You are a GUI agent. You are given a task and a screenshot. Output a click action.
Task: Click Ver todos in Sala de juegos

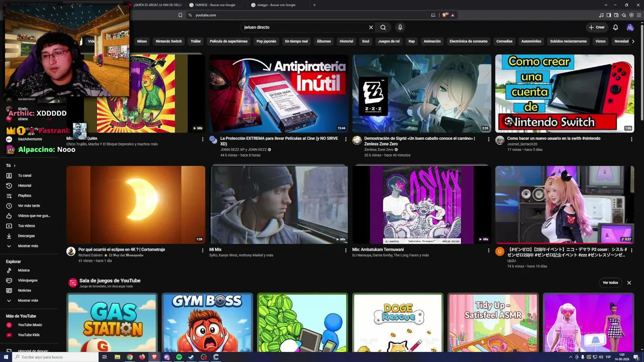[610, 283]
